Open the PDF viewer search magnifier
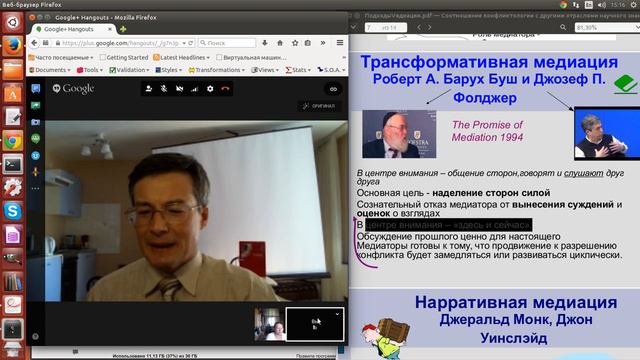Viewport: 640px width, 360px height. pyautogui.click(x=563, y=27)
